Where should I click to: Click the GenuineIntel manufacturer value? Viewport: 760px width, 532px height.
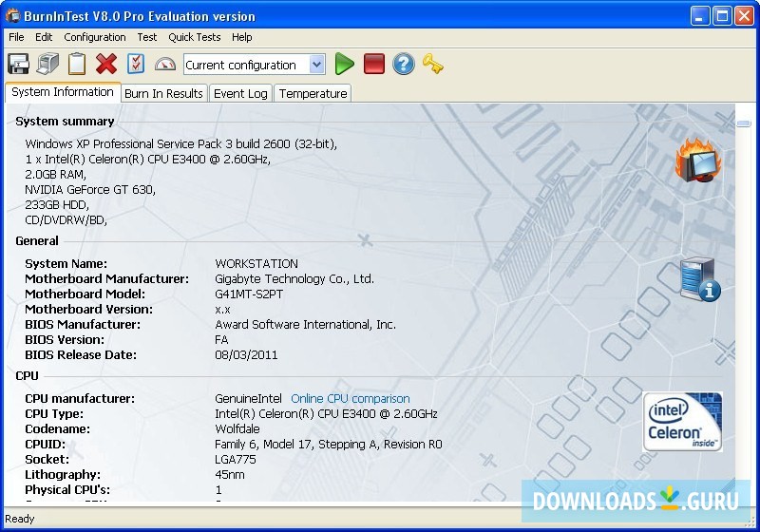[248, 399]
